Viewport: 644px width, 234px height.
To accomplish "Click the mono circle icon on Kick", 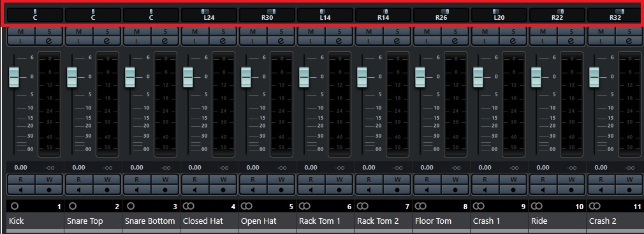I will [15, 206].
